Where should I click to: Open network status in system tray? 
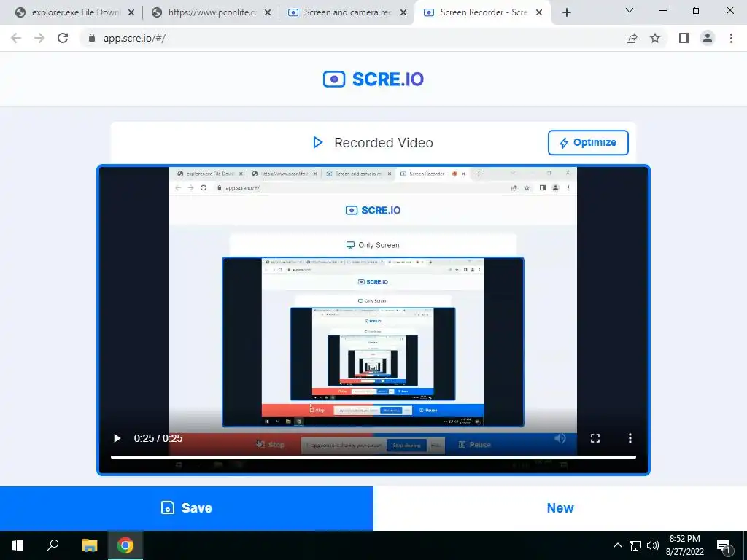(x=635, y=545)
